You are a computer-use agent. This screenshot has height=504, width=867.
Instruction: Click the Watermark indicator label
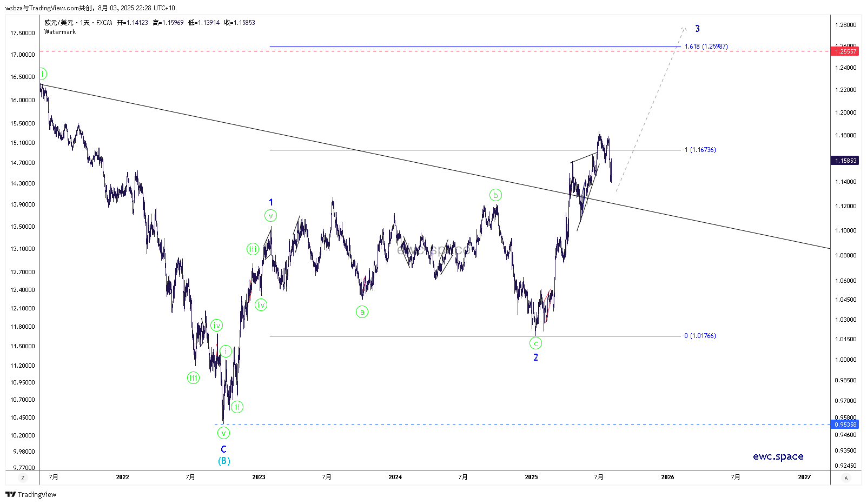click(60, 32)
